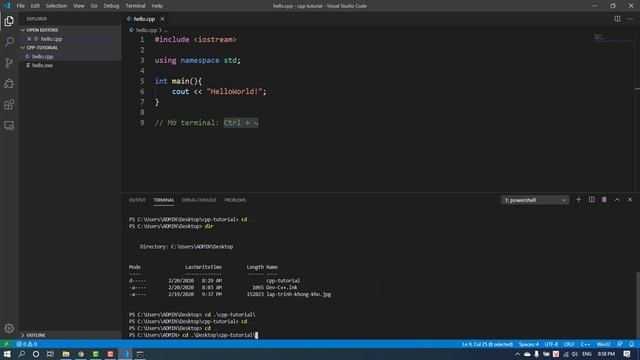Open the powershell terminal selector dropdown
640x360 pixels.
[x=535, y=200]
